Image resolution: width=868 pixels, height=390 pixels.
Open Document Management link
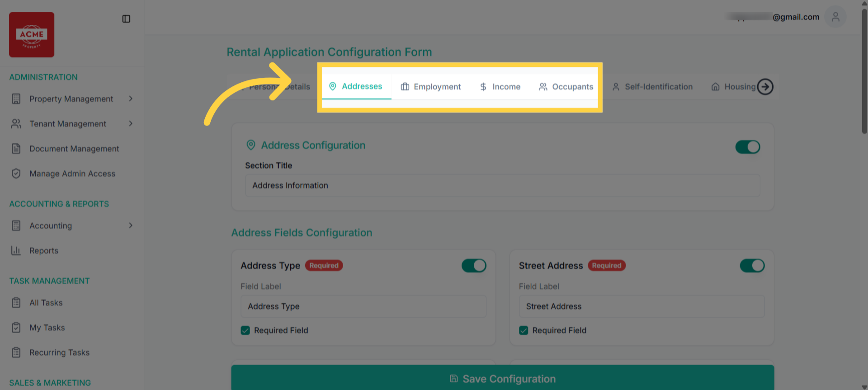pos(74,149)
